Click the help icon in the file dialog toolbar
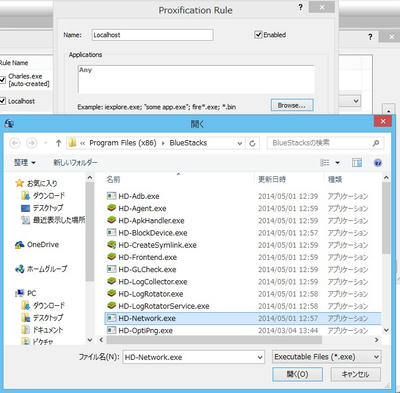 378,163
